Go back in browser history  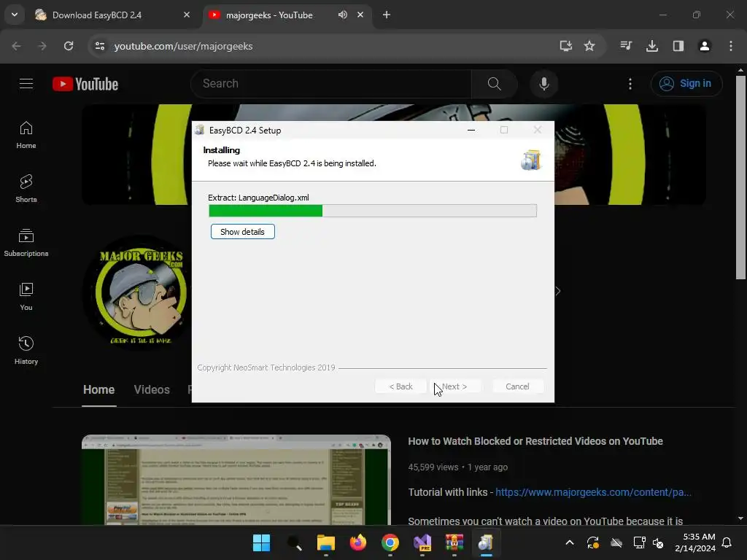click(x=16, y=46)
